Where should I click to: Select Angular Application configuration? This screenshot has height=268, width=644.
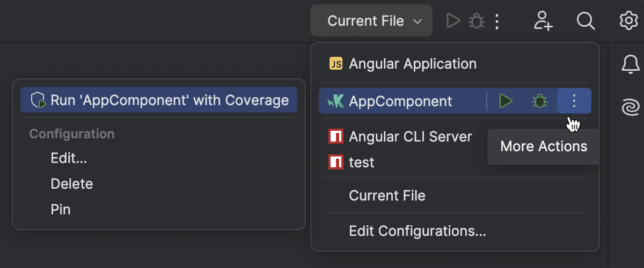[412, 64]
